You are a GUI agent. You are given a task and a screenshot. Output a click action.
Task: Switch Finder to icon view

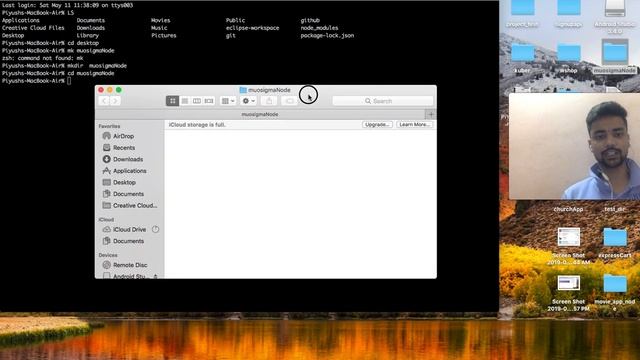172,100
